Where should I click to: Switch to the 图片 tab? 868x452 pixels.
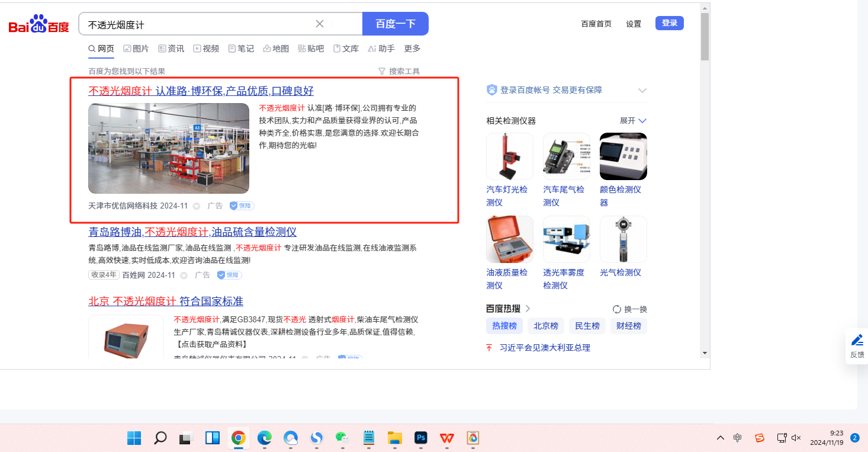coord(136,49)
